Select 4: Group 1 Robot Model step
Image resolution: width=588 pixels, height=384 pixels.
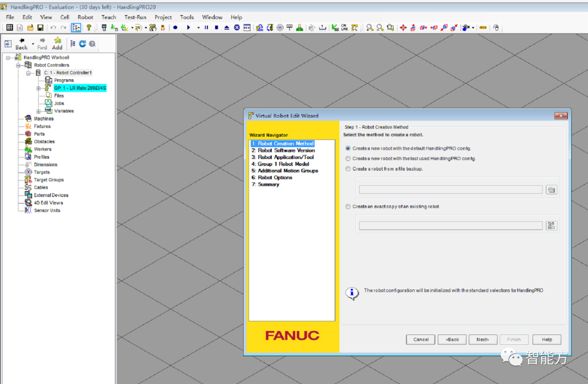(280, 164)
